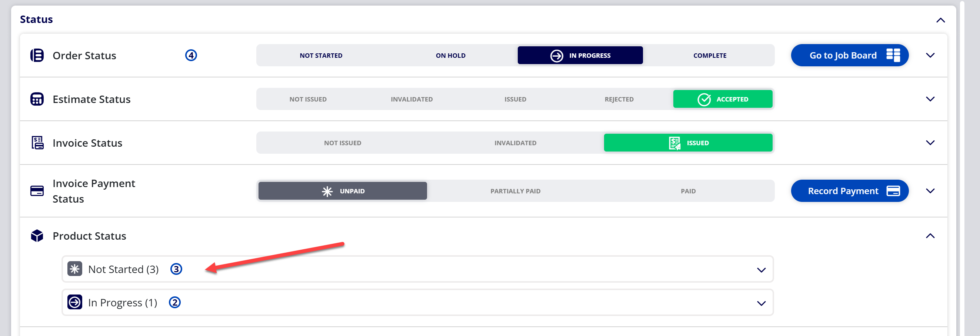
Task: Click the job board grid icon
Action: 893,55
